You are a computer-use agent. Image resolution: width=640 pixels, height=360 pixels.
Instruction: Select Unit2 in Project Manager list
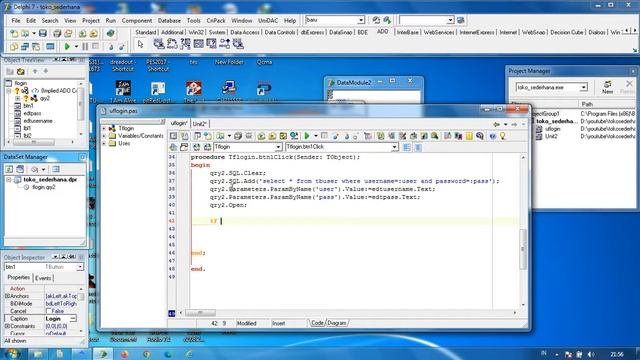(551, 136)
